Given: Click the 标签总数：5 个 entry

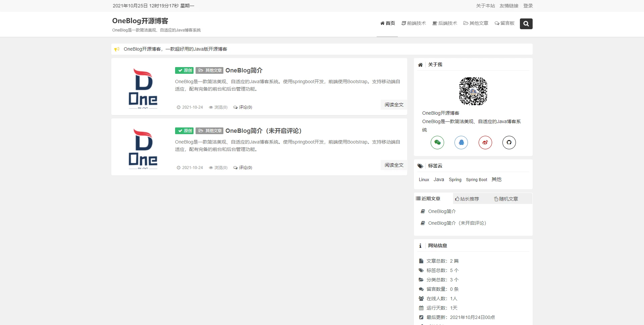Looking at the screenshot, I should pyautogui.click(x=439, y=270).
